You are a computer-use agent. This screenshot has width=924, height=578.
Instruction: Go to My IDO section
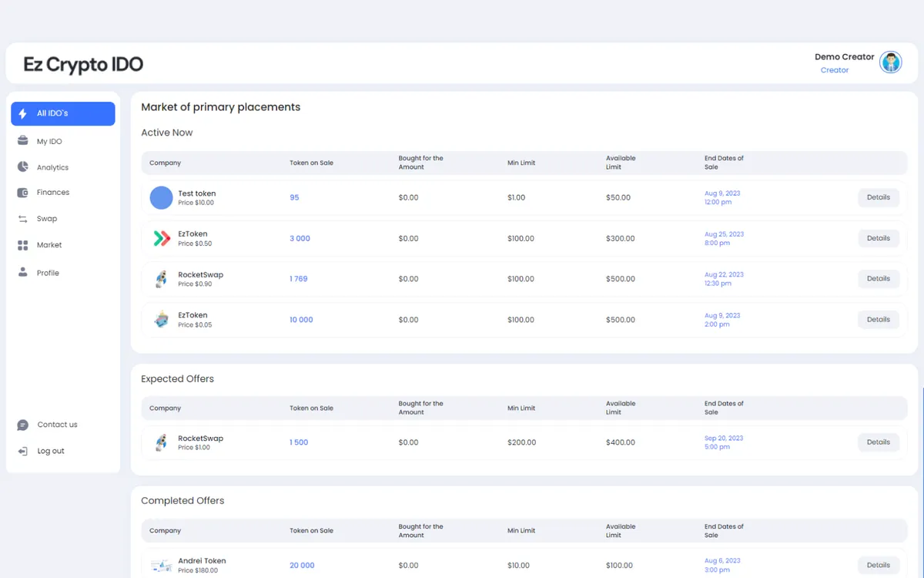click(x=49, y=142)
